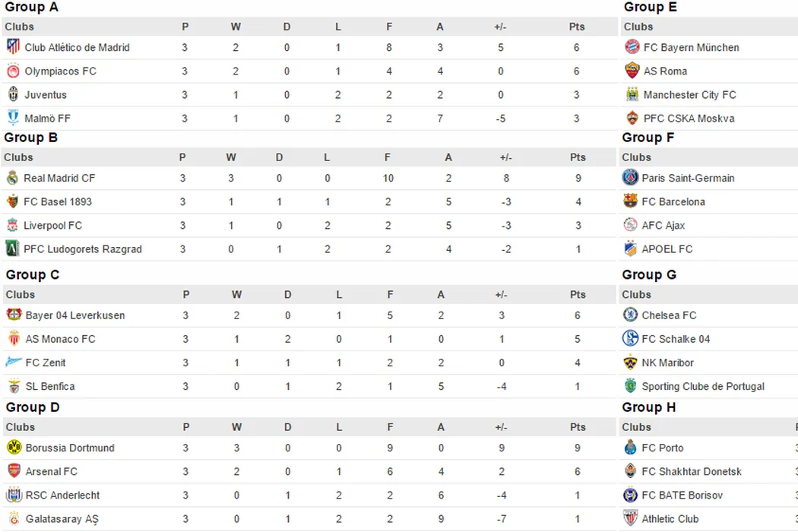Click the Olympiacos FC crest icon
Screen dimensions: 798x532
[x=13, y=71]
